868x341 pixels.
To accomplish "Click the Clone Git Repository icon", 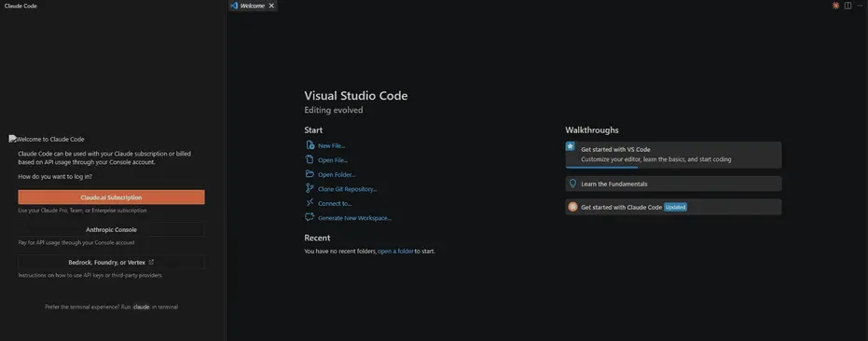I will (x=310, y=188).
